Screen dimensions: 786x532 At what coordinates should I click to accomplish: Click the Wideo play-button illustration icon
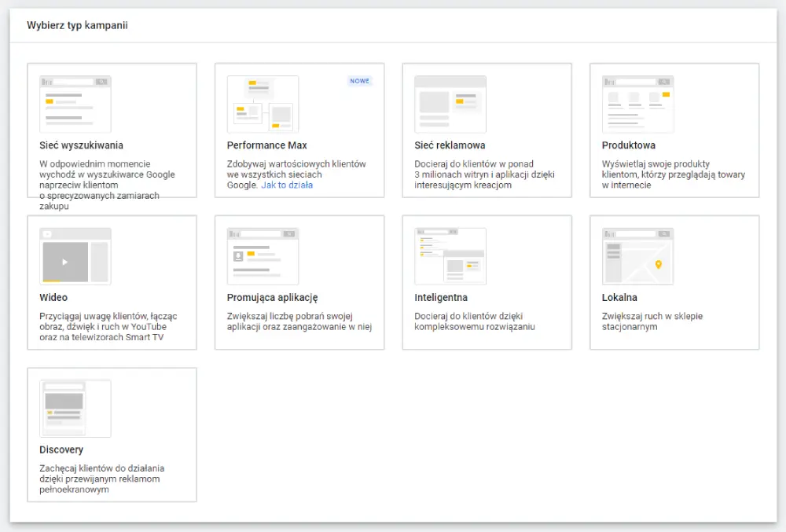pyautogui.click(x=65, y=262)
